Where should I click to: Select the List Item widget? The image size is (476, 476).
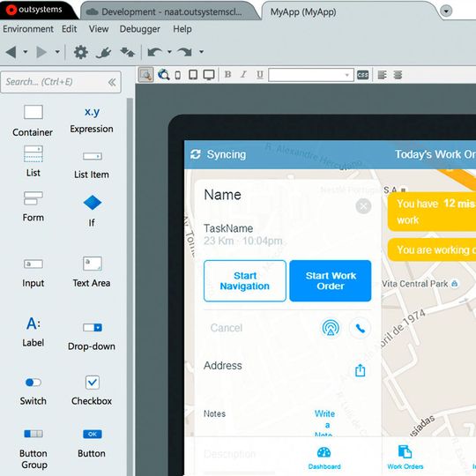tap(92, 166)
